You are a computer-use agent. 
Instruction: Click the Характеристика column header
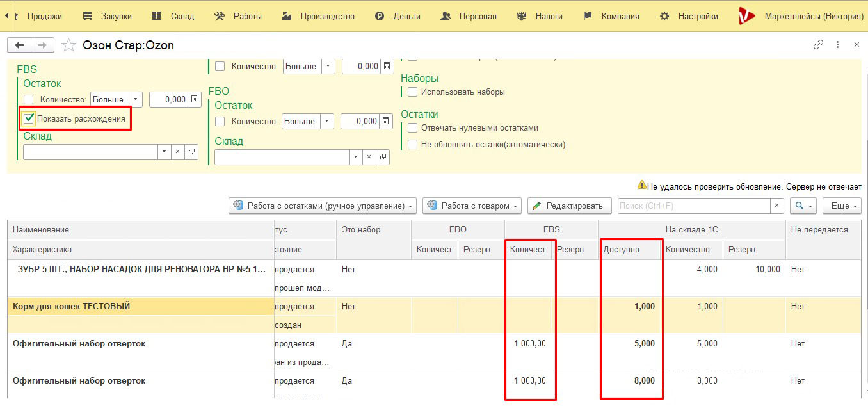pyautogui.click(x=141, y=249)
